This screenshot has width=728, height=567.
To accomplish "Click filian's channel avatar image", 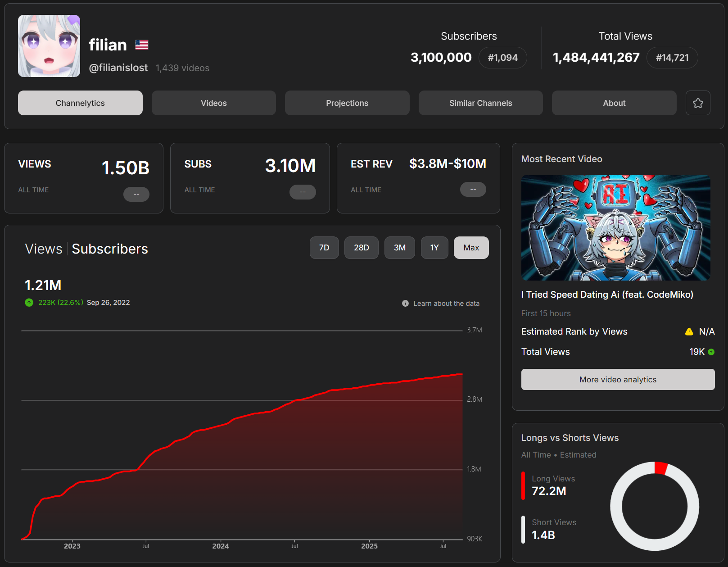I will point(49,46).
